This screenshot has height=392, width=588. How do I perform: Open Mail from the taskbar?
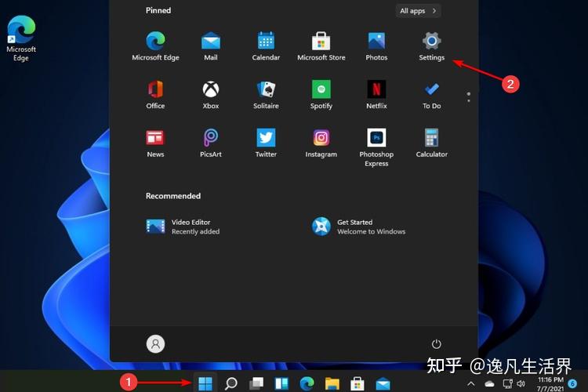point(383,384)
